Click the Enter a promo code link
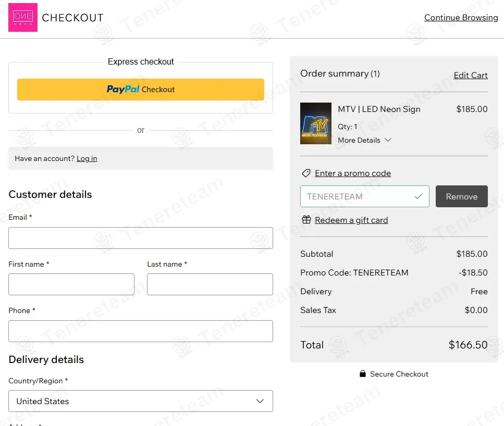This screenshot has width=504, height=426. click(352, 173)
